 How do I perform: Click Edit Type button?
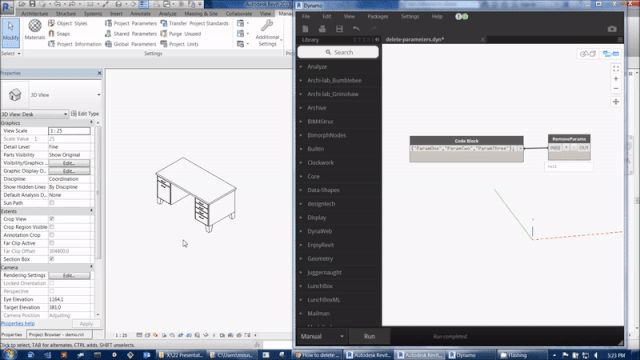pos(85,113)
